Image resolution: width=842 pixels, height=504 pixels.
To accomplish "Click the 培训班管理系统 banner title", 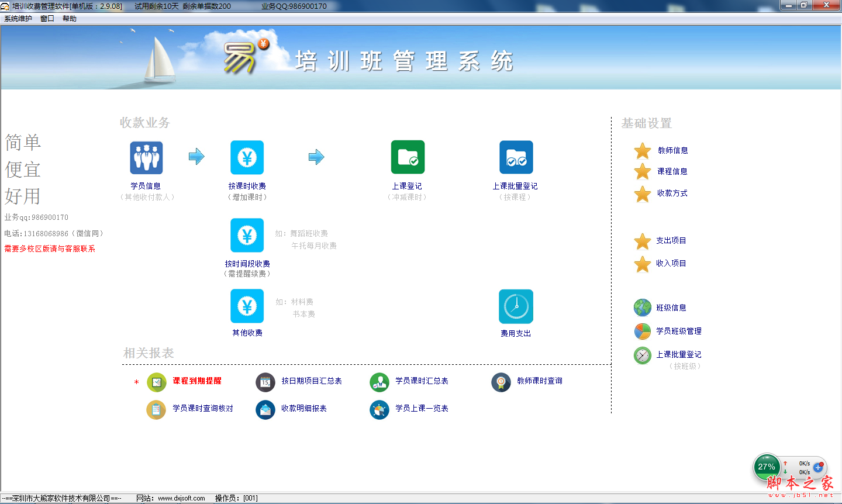I will point(404,61).
